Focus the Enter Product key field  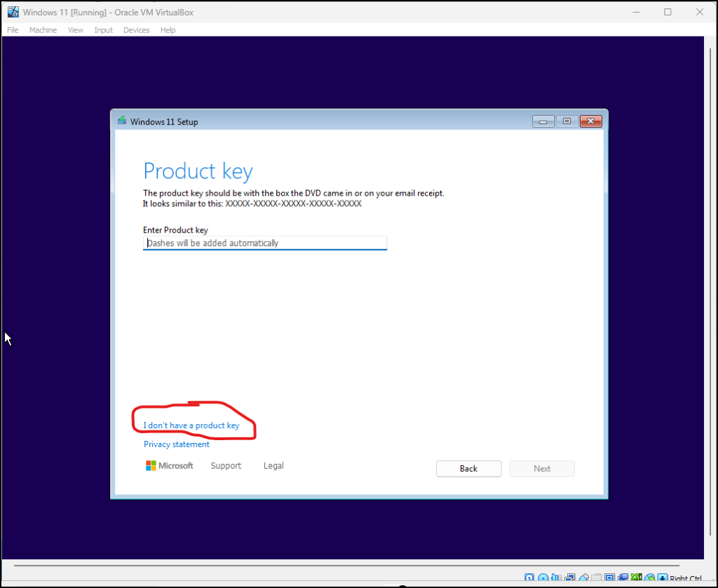(x=264, y=243)
